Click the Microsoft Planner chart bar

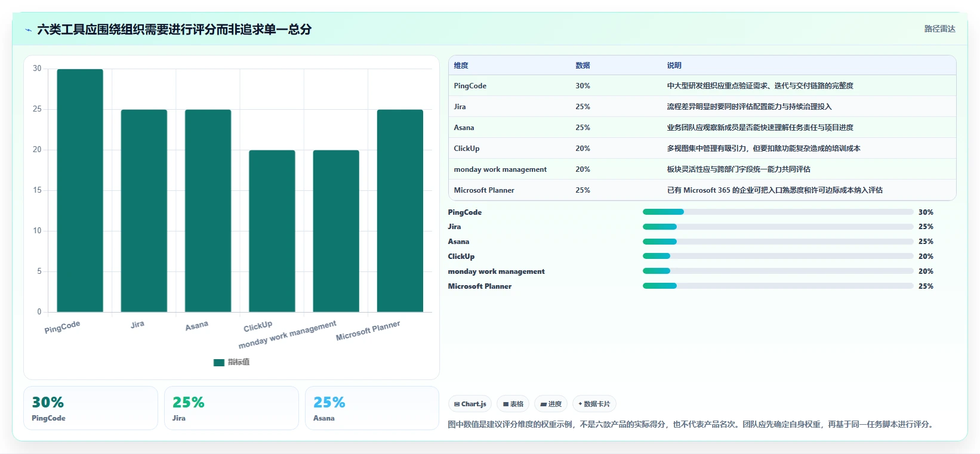[400, 211]
